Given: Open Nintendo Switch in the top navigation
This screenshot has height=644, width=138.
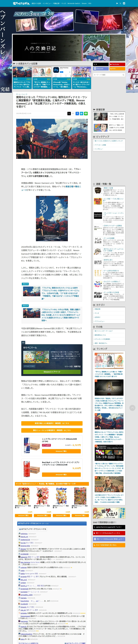Looking at the screenshot, I should (74, 4).
